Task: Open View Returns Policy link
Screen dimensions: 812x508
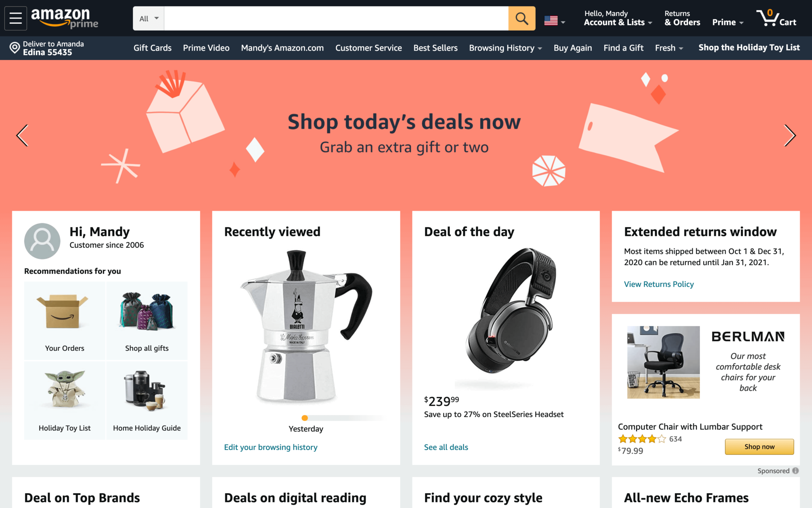Action: [x=659, y=284]
